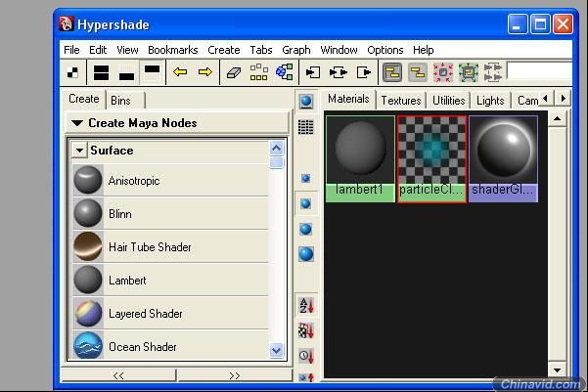Switch to the Bins tab

point(120,101)
